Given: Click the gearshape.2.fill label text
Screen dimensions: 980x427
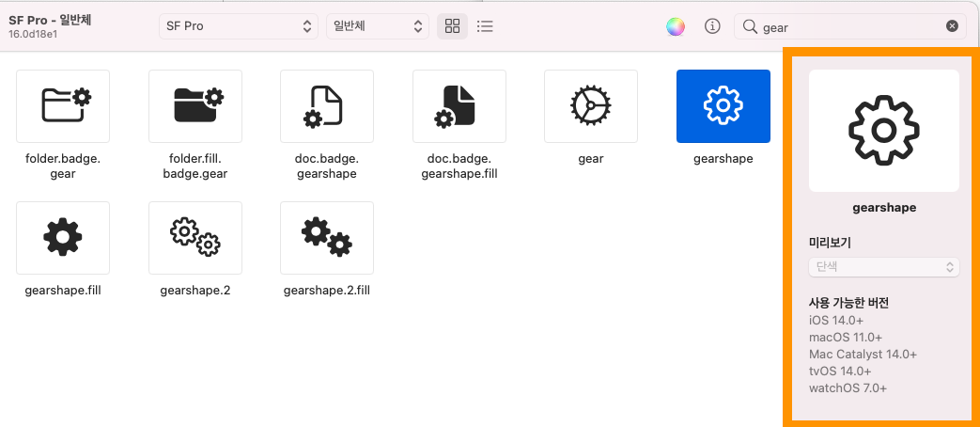Looking at the screenshot, I should [327, 291].
